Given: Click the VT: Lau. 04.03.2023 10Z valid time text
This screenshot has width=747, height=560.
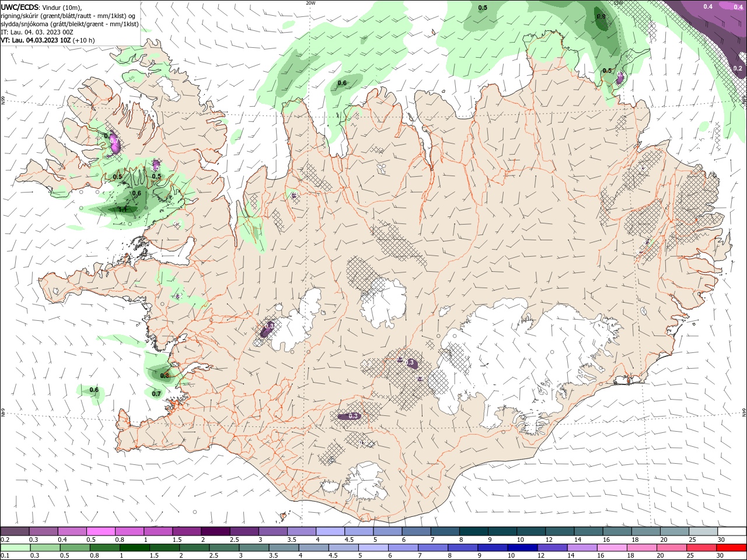Looking at the screenshot, I should (x=36, y=40).
